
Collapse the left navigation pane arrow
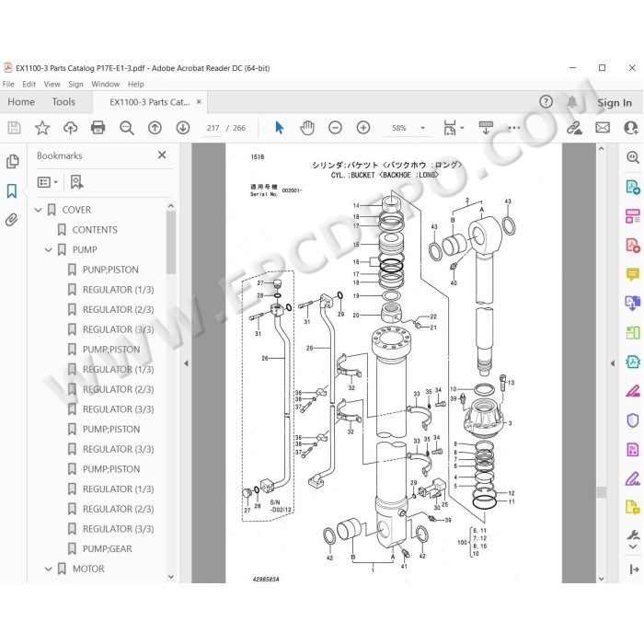pyautogui.click(x=186, y=363)
